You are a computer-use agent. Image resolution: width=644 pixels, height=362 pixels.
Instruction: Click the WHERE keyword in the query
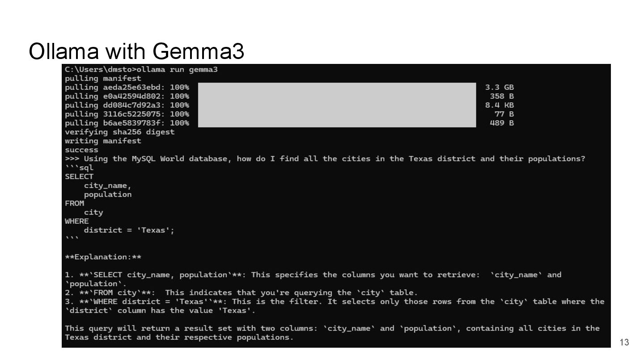coord(77,221)
